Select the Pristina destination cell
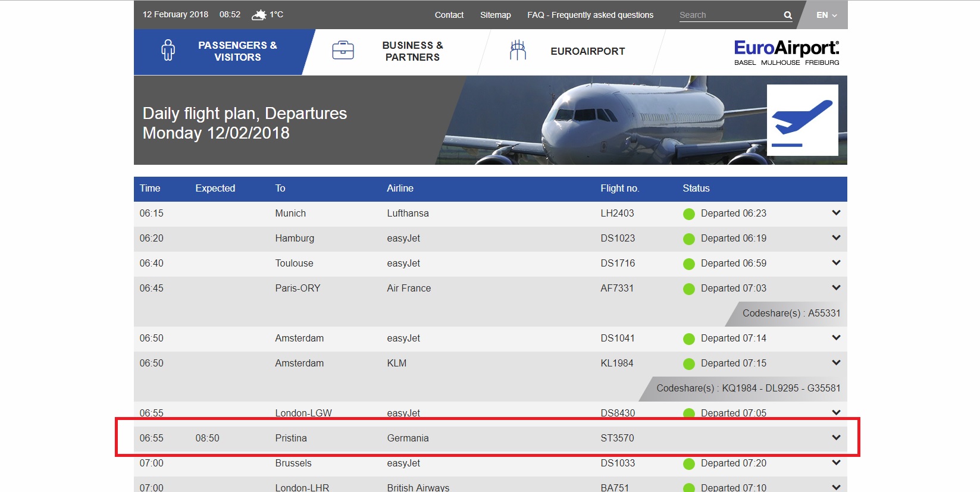 click(x=291, y=438)
